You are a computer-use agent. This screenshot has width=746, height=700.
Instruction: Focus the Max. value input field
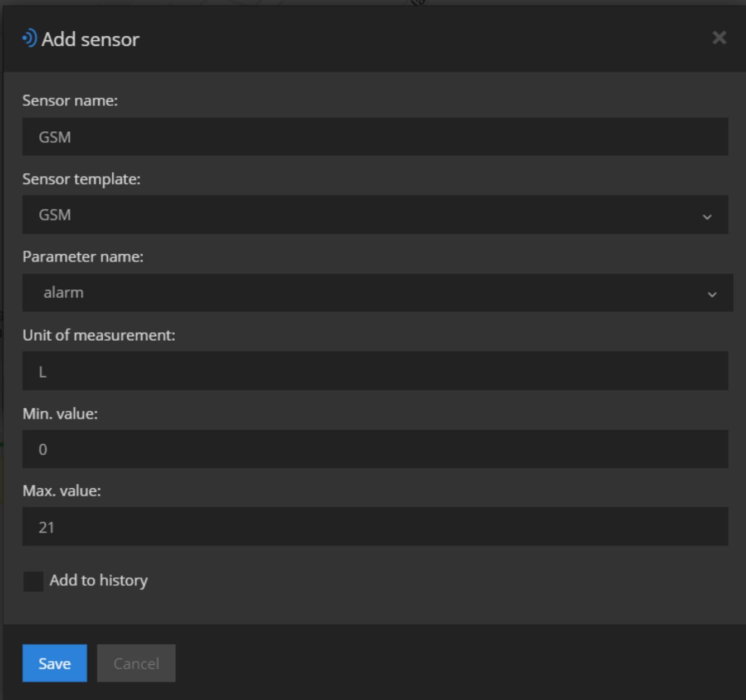(x=375, y=527)
